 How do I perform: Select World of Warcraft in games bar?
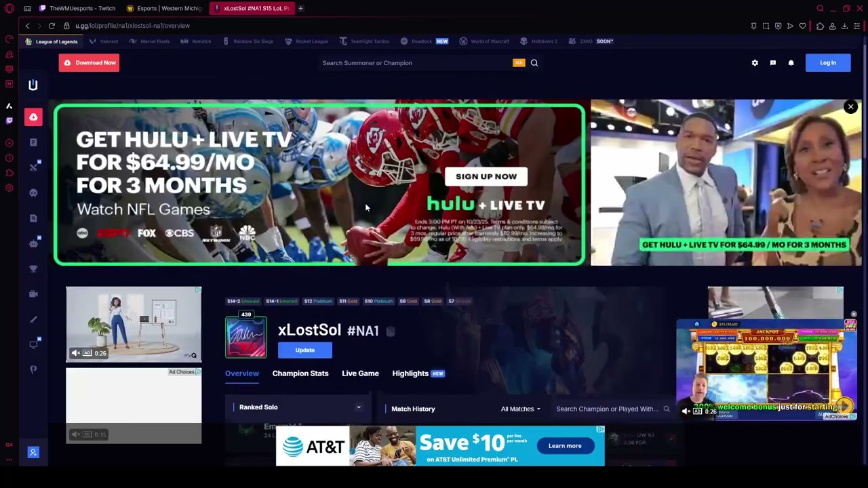[484, 41]
